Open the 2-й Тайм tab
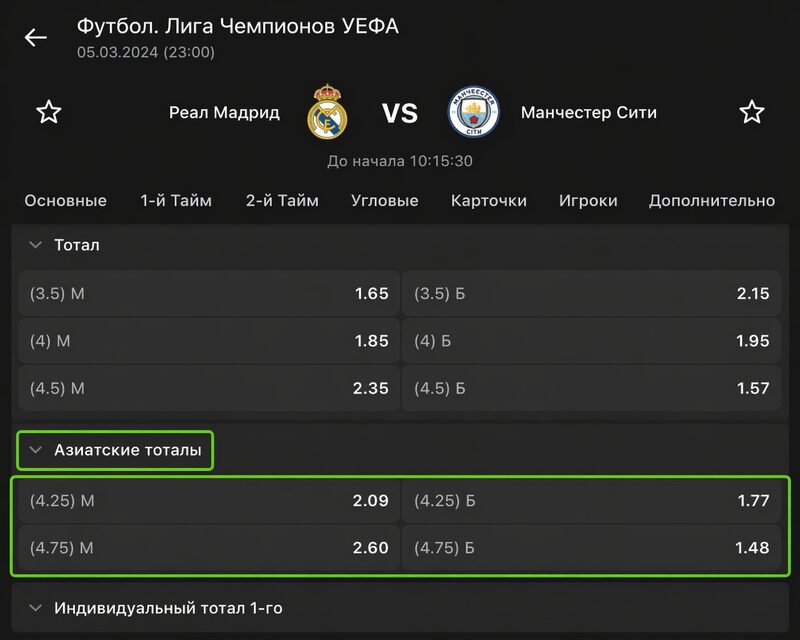This screenshot has height=640, width=800. pyautogui.click(x=282, y=200)
